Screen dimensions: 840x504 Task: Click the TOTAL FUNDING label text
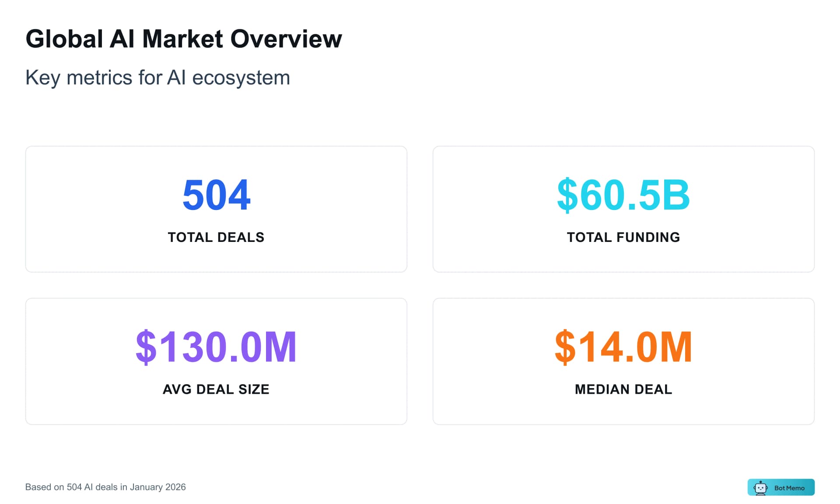tap(623, 237)
